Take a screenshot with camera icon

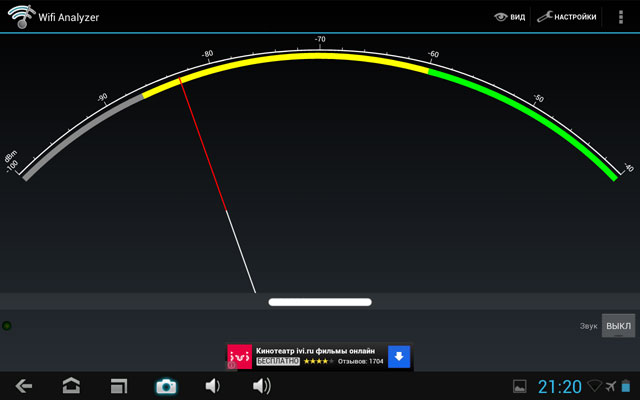point(166,386)
